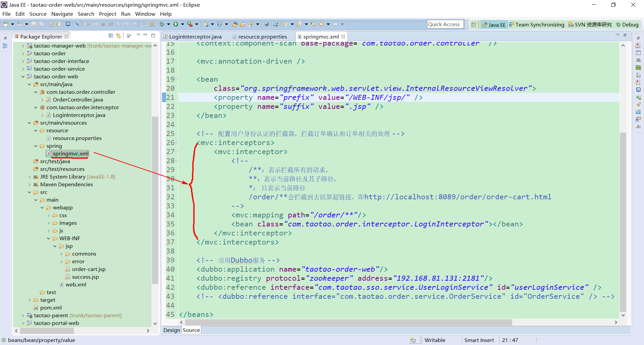The width and height of the screenshot is (644, 345).
Task: Switch to SVN repository perspective
Action: point(590,24)
